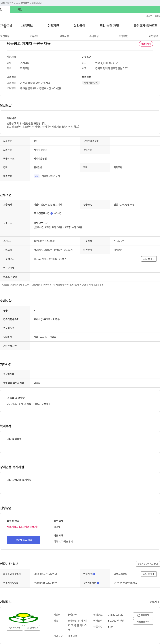Viewport: 160px width, 644px height.
Task: Select the text 경기도 평택시 평택항만길 267 in 근무 예정지 row
Action: (50, 259)
